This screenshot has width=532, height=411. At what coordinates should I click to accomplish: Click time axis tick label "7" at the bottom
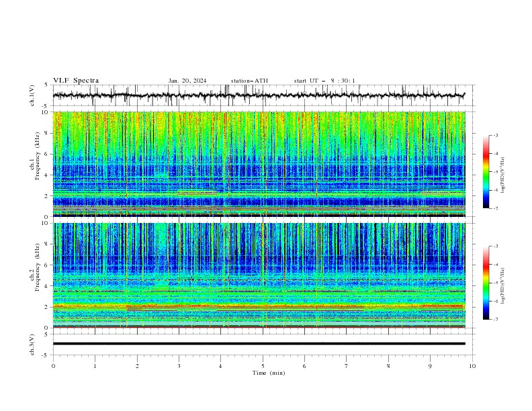pos(347,366)
